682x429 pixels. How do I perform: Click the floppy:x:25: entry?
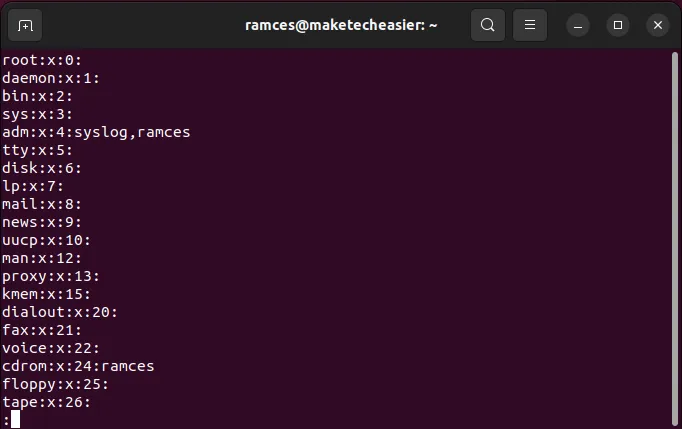click(55, 384)
